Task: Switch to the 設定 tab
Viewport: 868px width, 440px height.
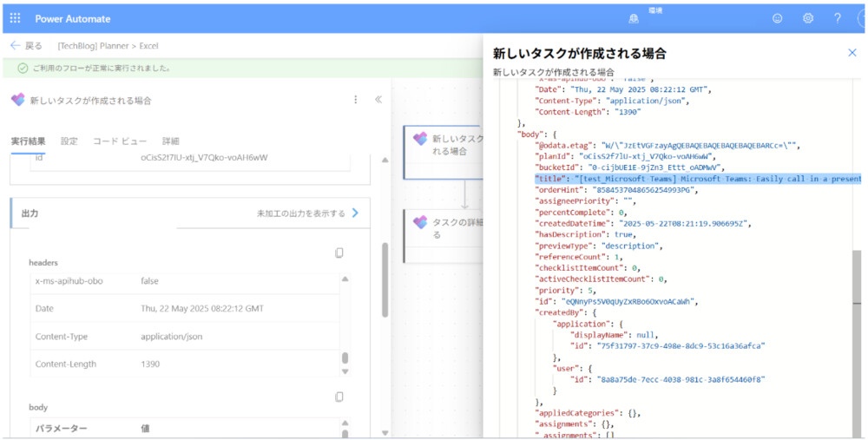Action: click(69, 141)
